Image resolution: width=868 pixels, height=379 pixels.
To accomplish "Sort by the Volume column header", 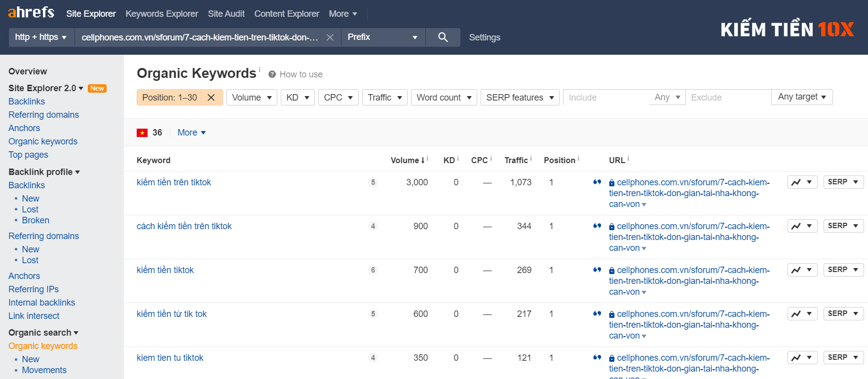I will [407, 160].
